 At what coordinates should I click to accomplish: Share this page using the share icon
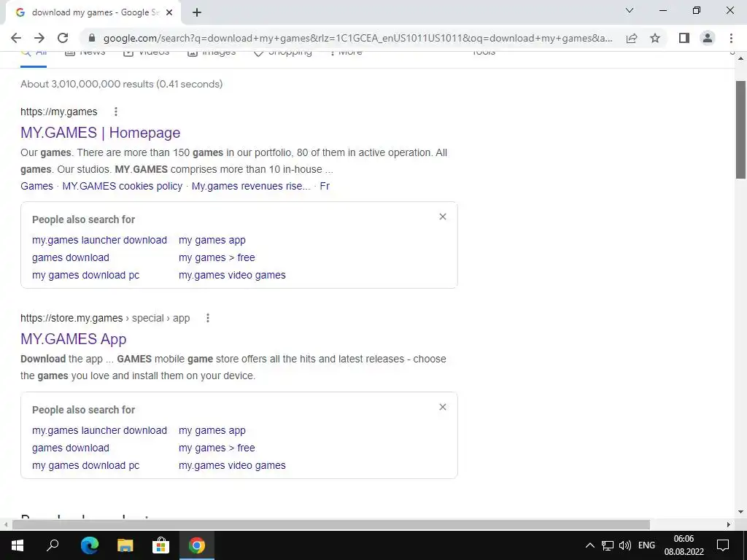[x=632, y=38]
